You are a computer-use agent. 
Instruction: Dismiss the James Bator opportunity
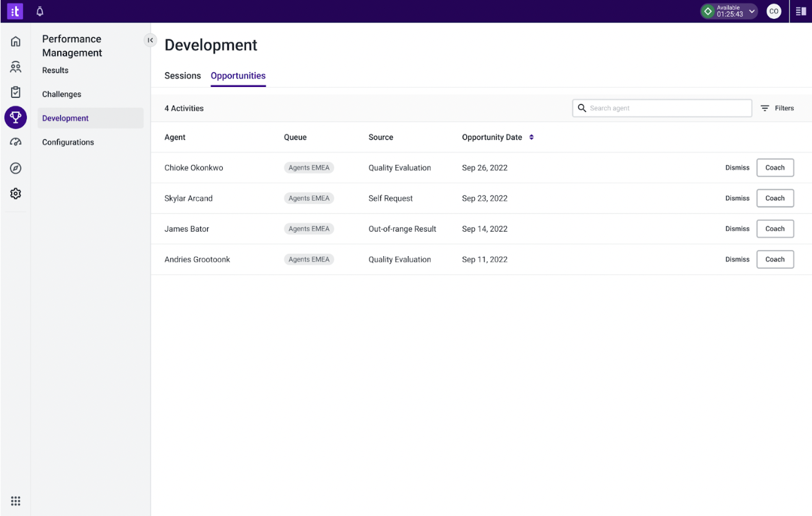(737, 229)
